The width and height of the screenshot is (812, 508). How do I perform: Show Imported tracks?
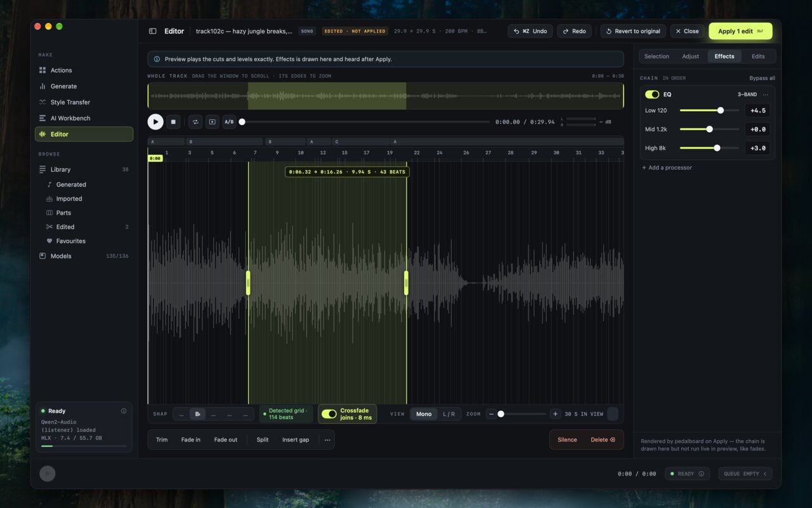pyautogui.click(x=88, y=199)
